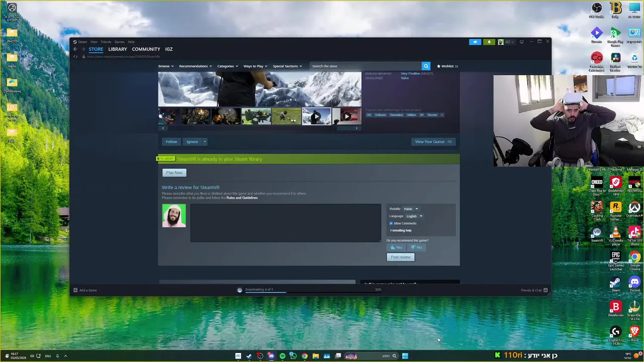
Task: Open Bitdefender VPN desktop shortcut
Action: (615, 186)
